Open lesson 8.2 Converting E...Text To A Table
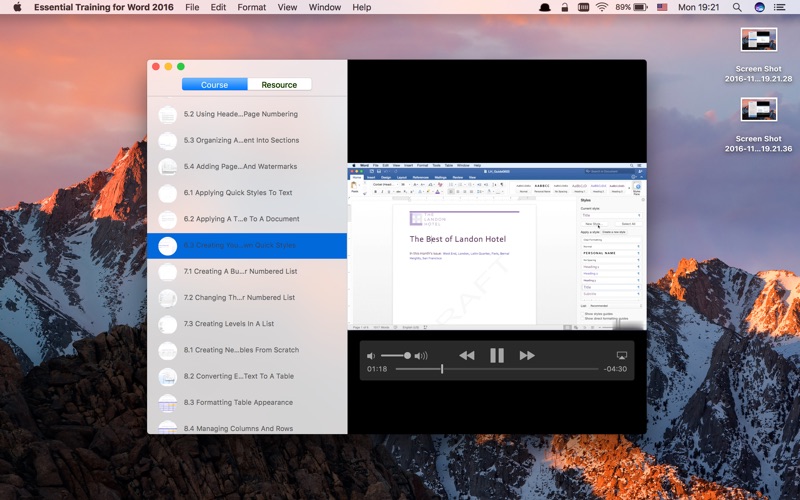The image size is (800, 500). pos(247,376)
